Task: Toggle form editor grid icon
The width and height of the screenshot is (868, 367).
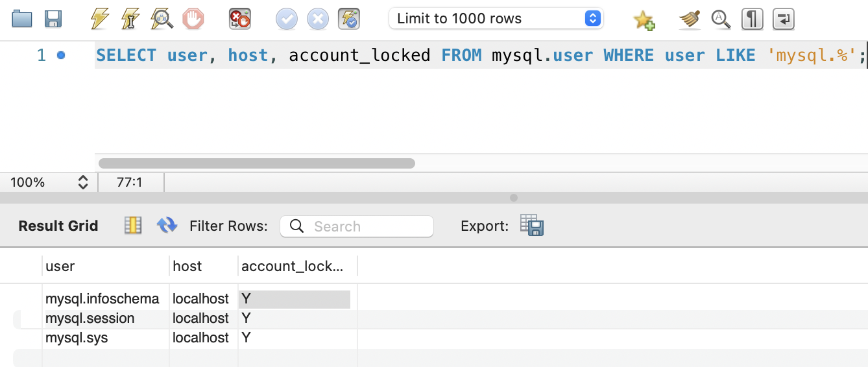Action: click(x=133, y=225)
